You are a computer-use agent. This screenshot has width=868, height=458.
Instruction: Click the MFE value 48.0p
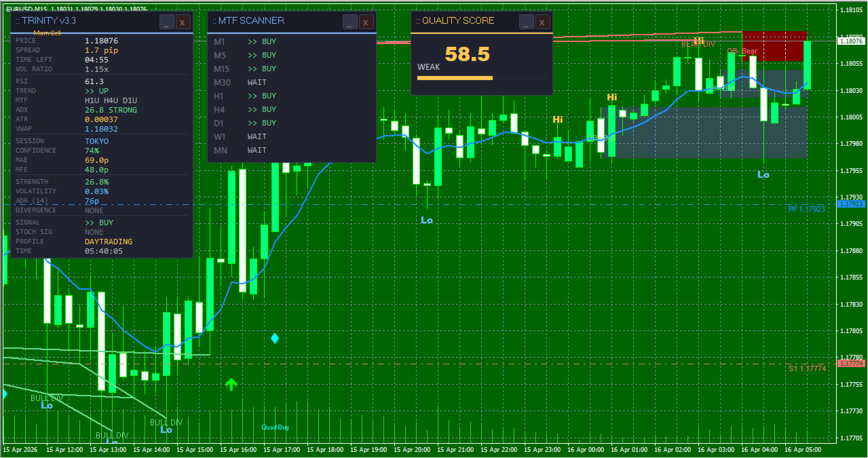[96, 170]
